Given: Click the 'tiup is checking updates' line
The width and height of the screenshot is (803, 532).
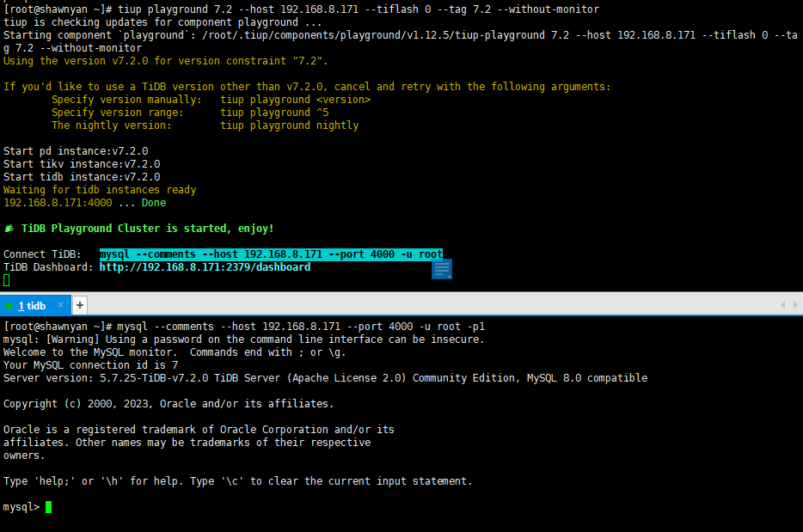Looking at the screenshot, I should click(x=162, y=22).
